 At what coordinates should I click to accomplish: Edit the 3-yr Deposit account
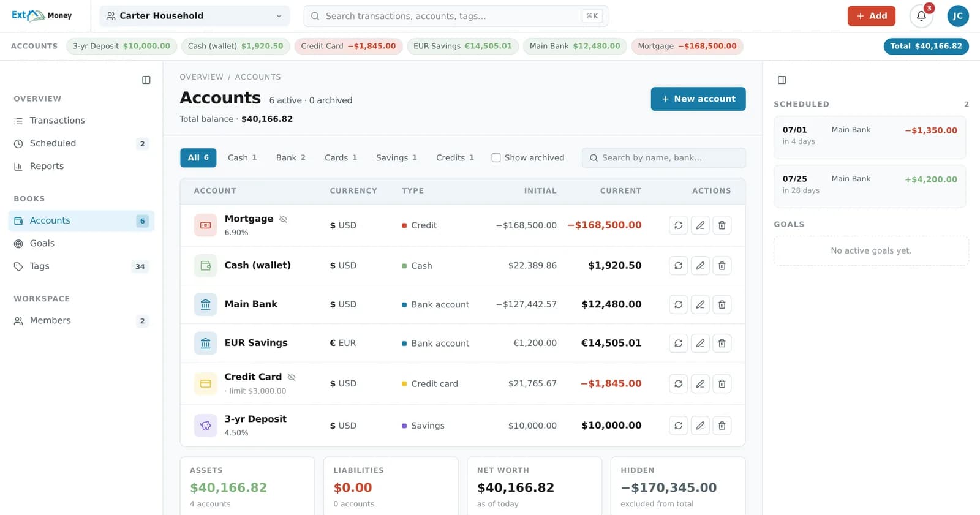(700, 426)
